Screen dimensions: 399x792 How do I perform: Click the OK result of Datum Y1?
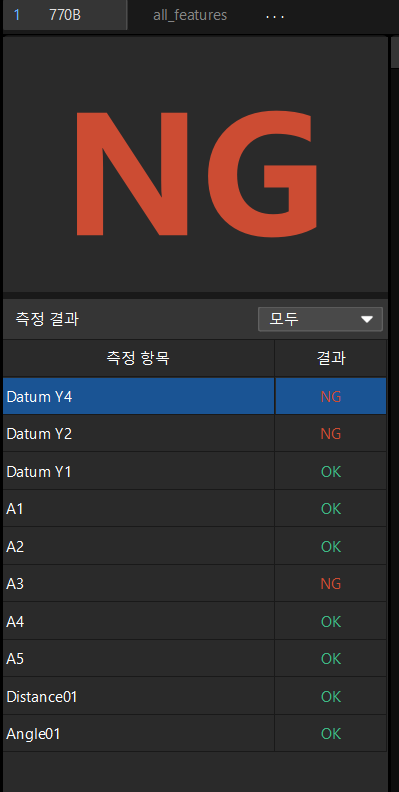331,472
